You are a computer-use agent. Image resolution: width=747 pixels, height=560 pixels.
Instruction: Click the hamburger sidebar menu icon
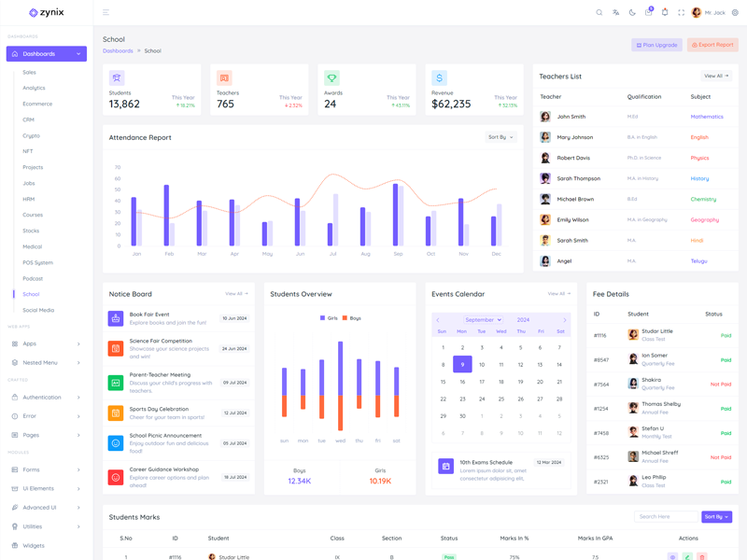click(x=106, y=13)
